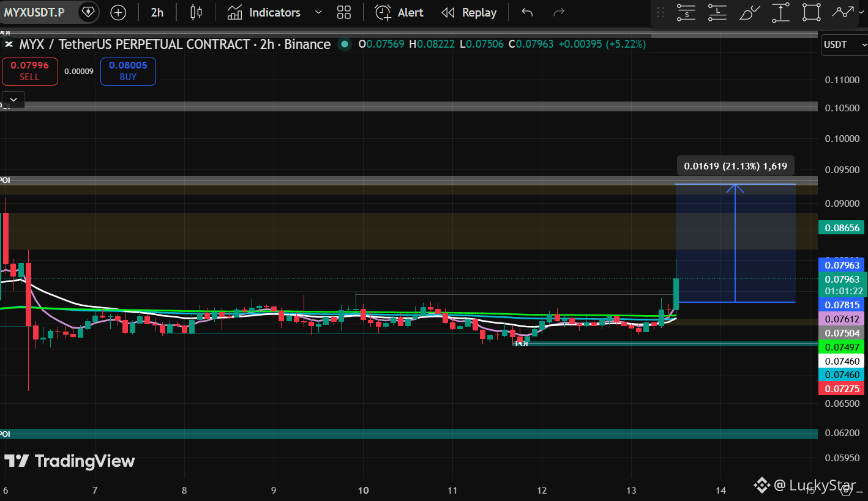Collapse the legend with the chevron button
This screenshot has height=501, width=868.
13,99
